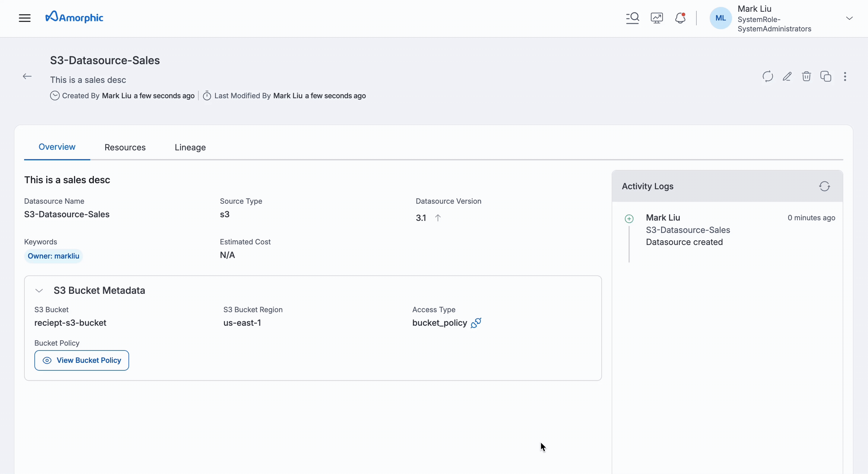Click the back arrow beside datasource title
Screen dimensions: 868x474
pyautogui.click(x=27, y=77)
